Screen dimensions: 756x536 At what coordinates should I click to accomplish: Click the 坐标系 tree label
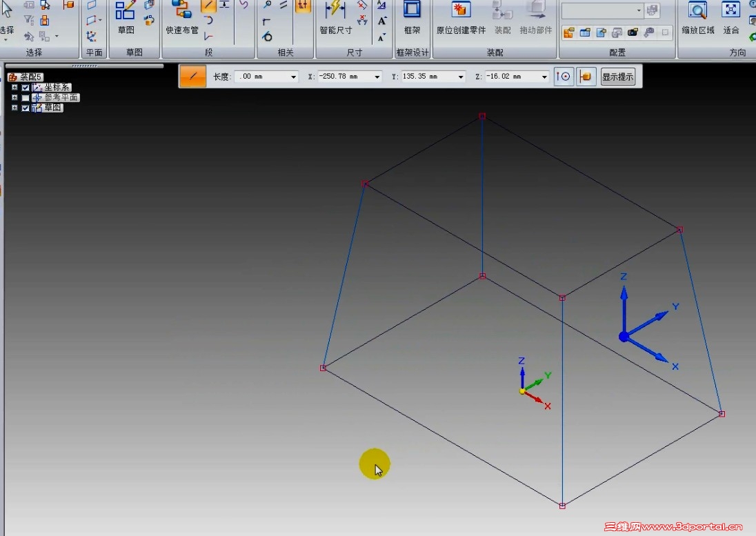[57, 87]
